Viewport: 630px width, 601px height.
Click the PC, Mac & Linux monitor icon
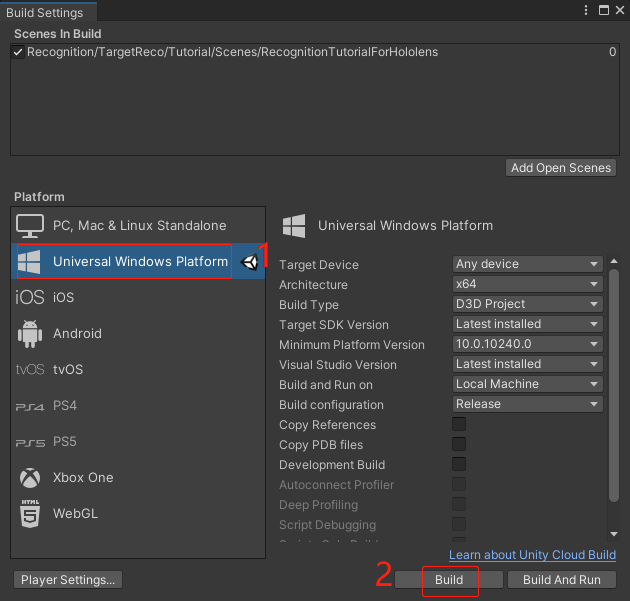point(30,226)
